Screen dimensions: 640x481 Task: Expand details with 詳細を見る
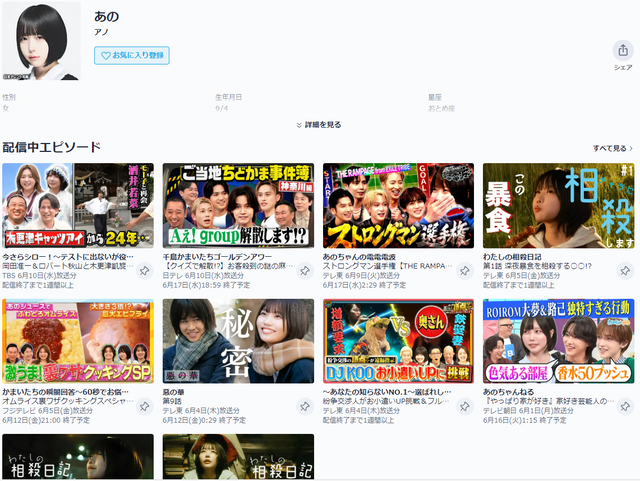(x=319, y=125)
